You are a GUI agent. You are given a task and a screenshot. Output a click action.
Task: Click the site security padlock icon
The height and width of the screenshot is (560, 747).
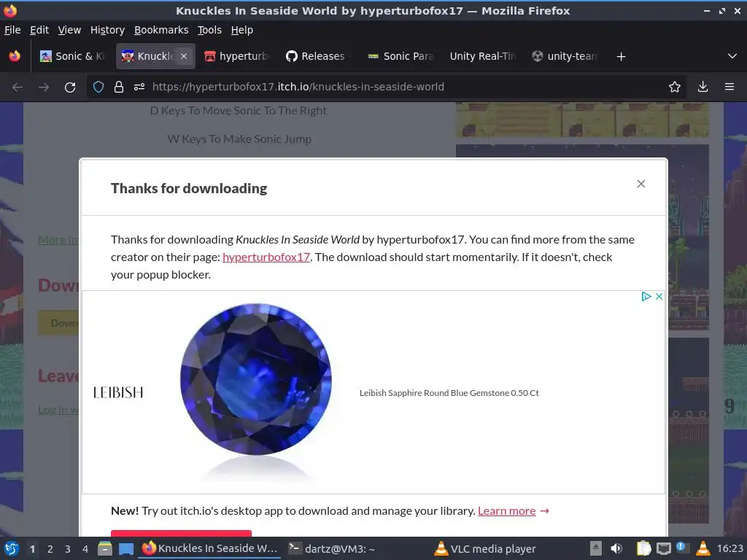tap(119, 87)
